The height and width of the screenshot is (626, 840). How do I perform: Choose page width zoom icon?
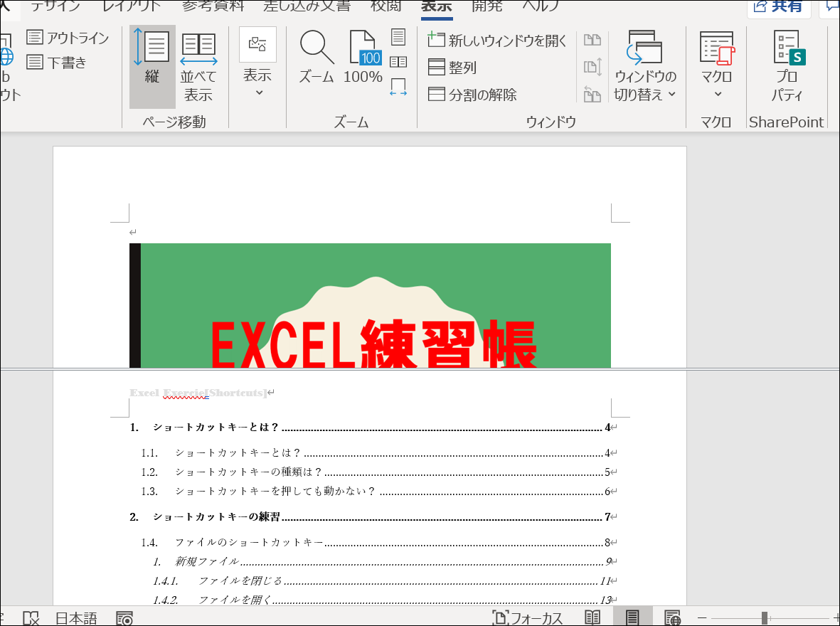398,87
